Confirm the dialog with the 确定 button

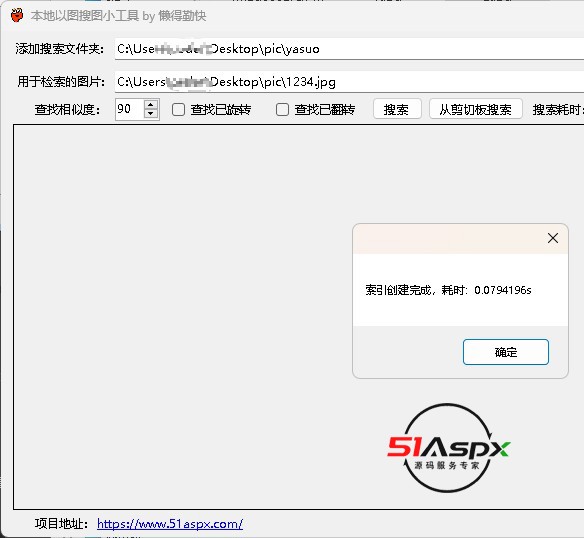pos(506,352)
